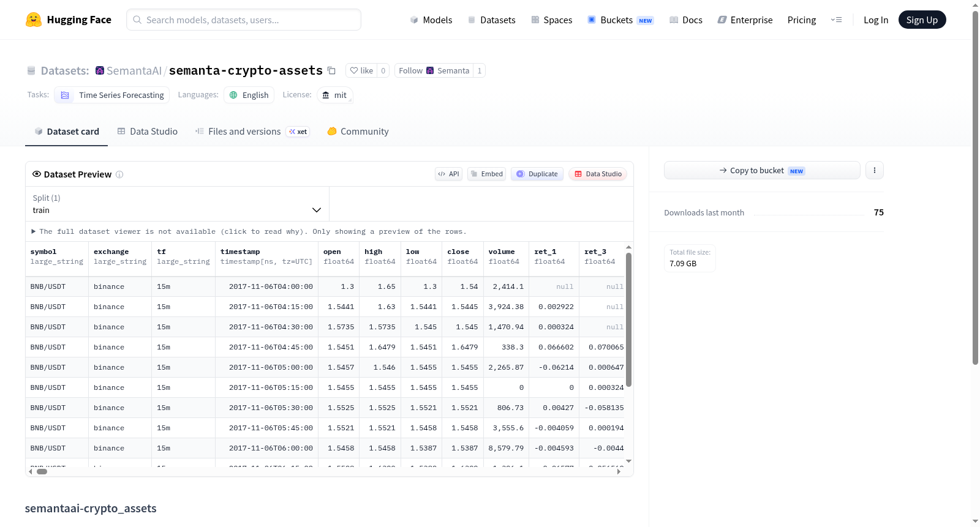The height and width of the screenshot is (527, 980).
Task: Click the search models input field
Action: (x=244, y=20)
